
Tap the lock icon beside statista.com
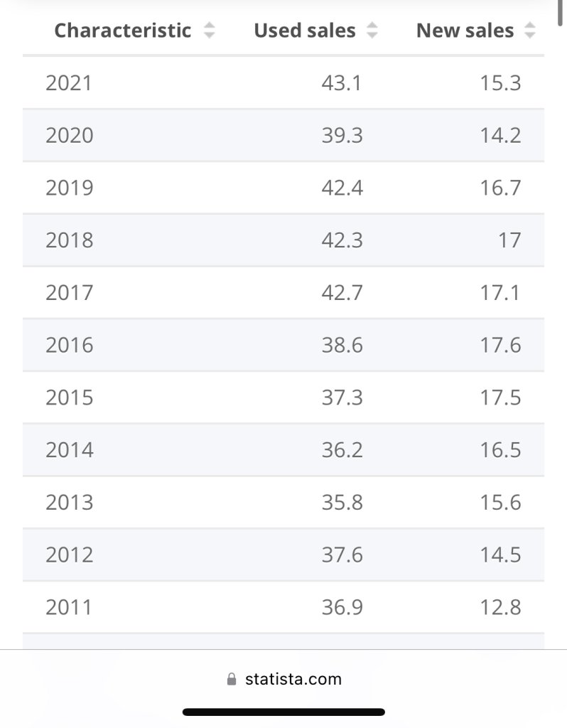231,679
